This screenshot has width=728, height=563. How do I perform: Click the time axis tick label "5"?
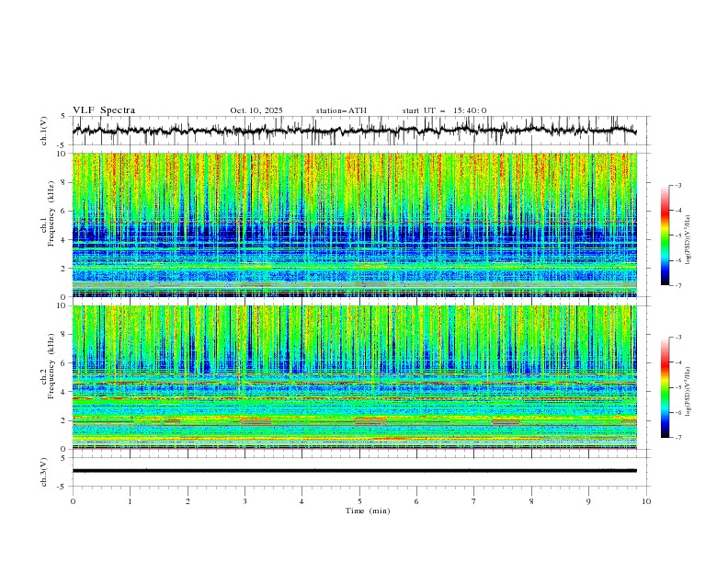coord(359,501)
